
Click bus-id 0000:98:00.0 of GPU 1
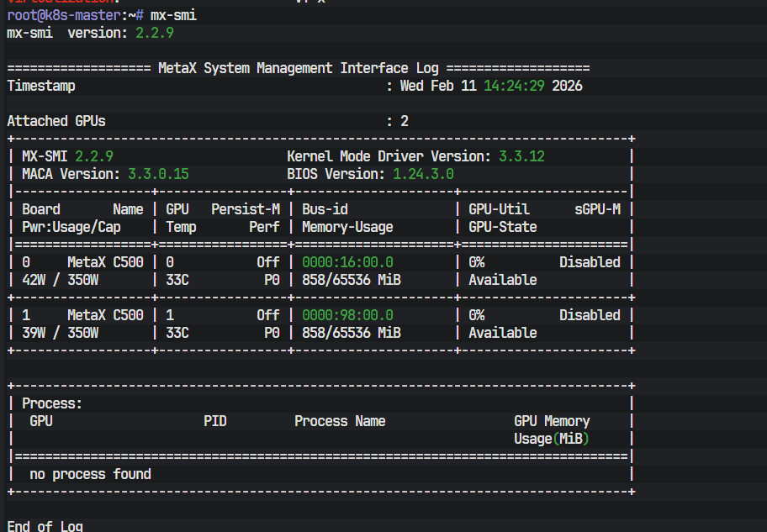pyautogui.click(x=347, y=315)
